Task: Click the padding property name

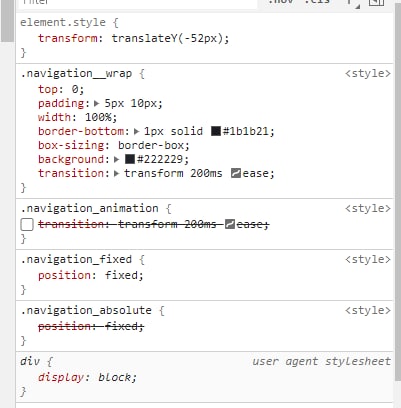Action: coord(61,103)
